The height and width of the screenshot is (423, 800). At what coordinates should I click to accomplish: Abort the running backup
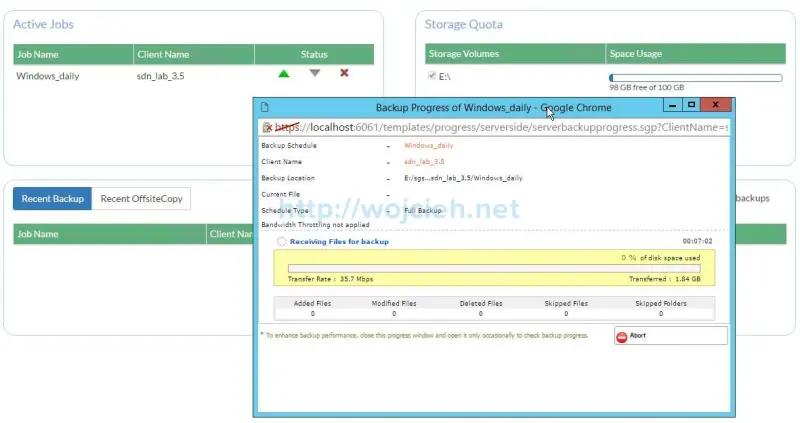[x=670, y=336]
